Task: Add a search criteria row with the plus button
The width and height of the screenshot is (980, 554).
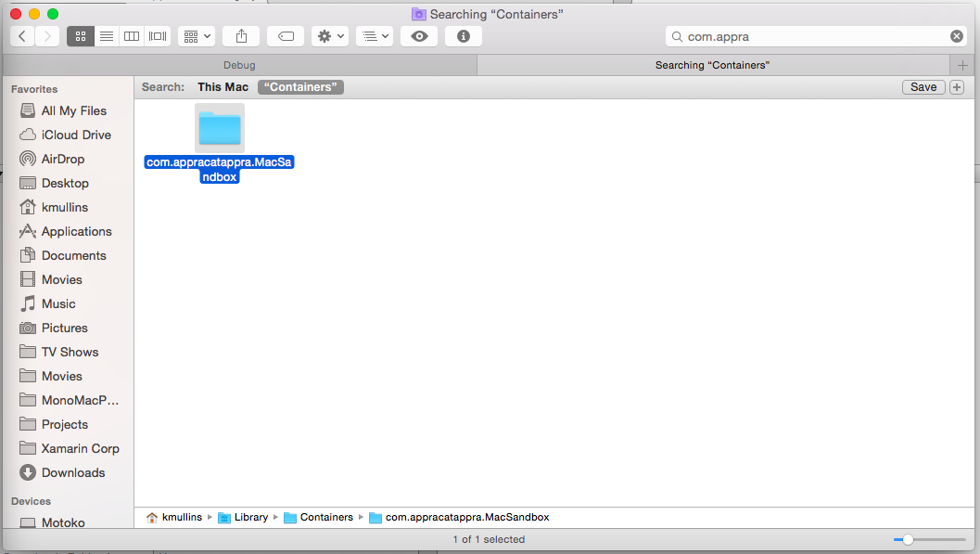Action: pyautogui.click(x=957, y=87)
